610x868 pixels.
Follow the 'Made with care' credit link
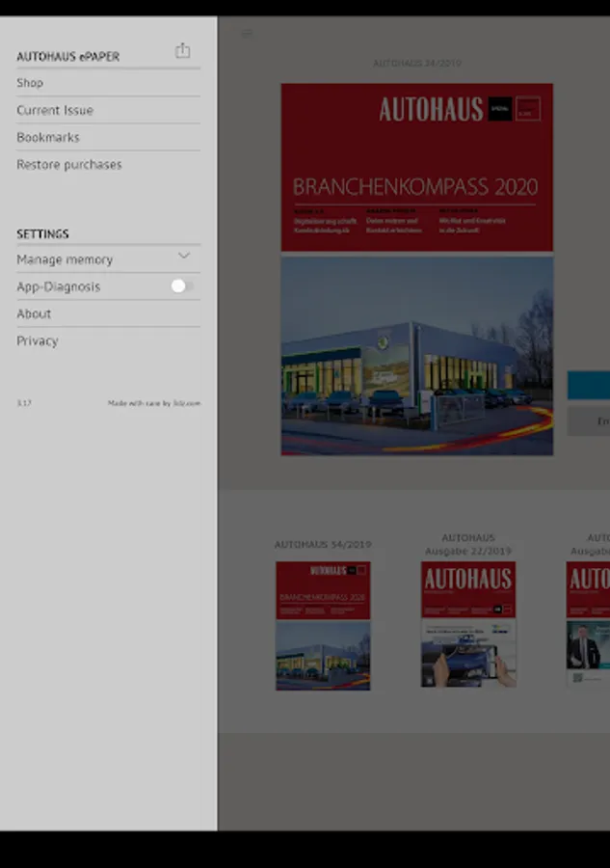point(154,403)
